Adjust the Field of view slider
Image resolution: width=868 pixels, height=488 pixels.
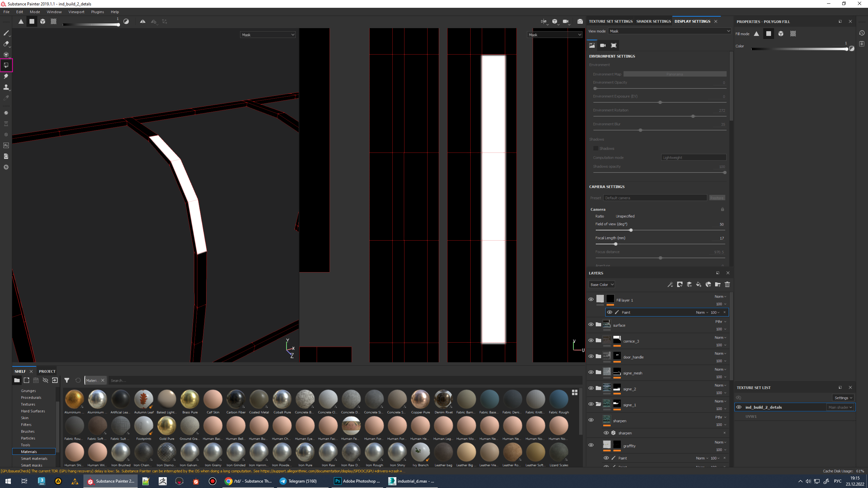click(631, 230)
